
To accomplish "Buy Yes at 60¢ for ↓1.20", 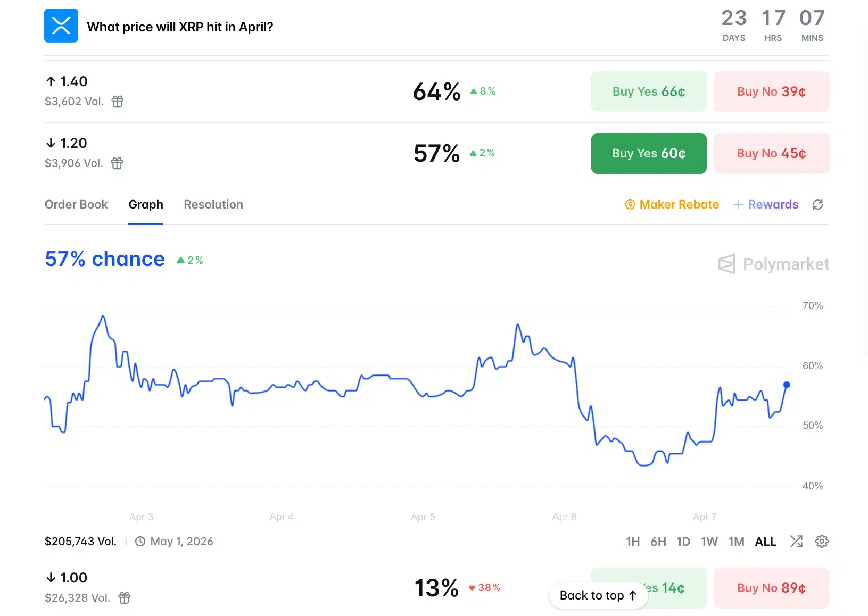I will tap(649, 153).
